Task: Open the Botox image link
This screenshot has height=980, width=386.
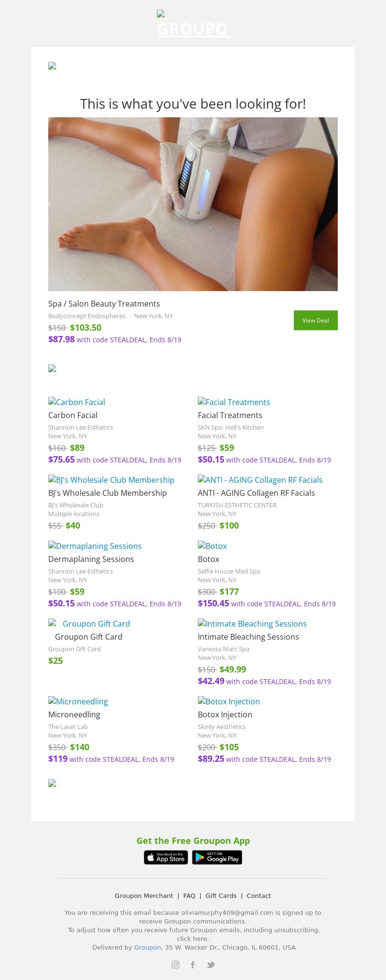Action: pos(212,546)
